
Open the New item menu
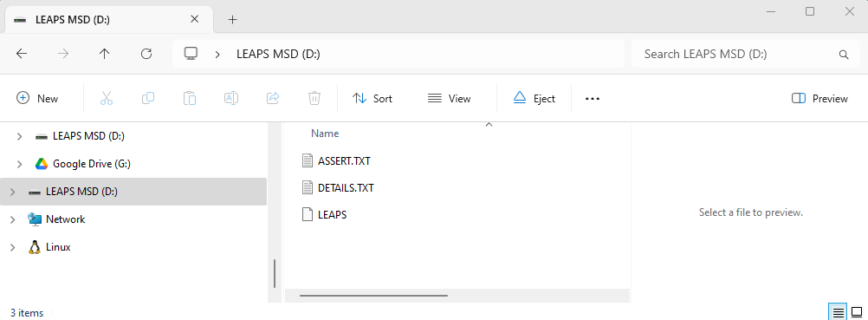[37, 98]
